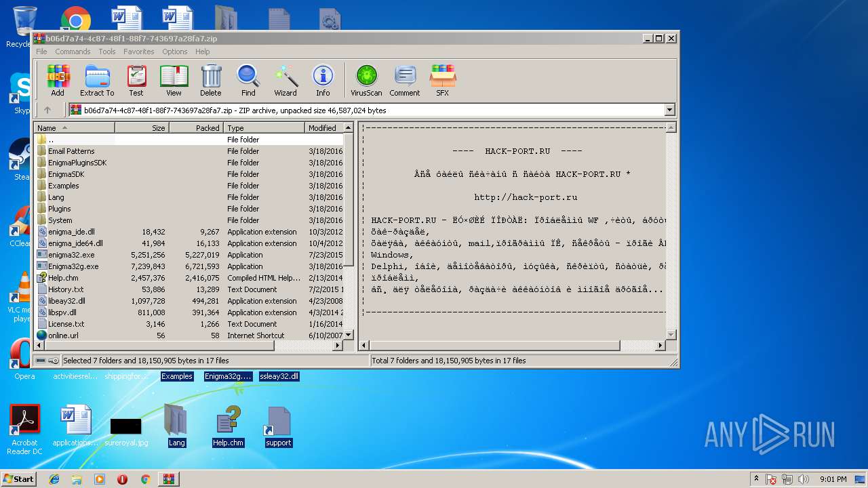868x488 pixels.
Task: Select enigma32.exe file
Action: (190, 255)
